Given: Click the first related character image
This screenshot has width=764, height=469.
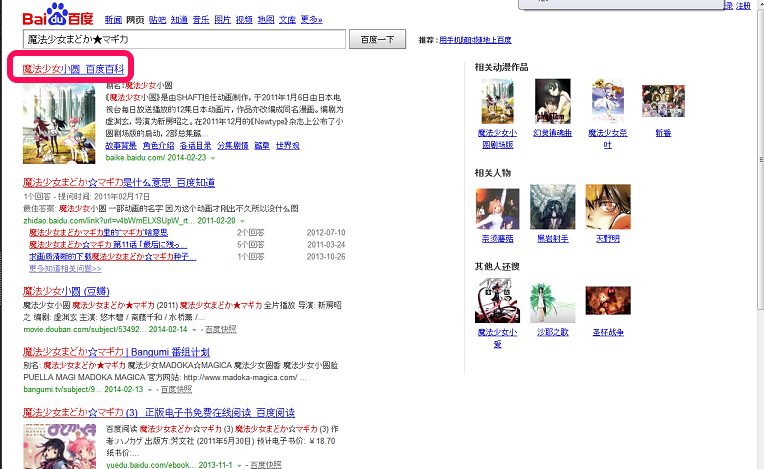Looking at the screenshot, I should pos(497,208).
